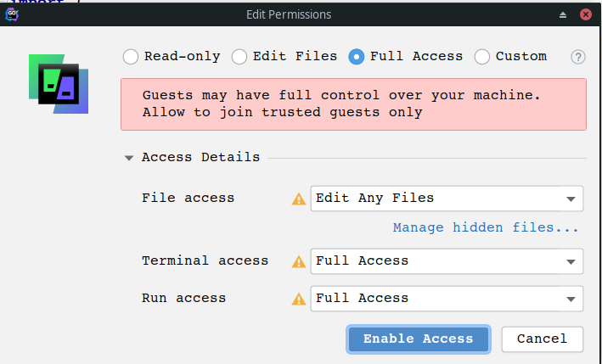Select the Edit Files permission option
This screenshot has width=602, height=364.
239,57
